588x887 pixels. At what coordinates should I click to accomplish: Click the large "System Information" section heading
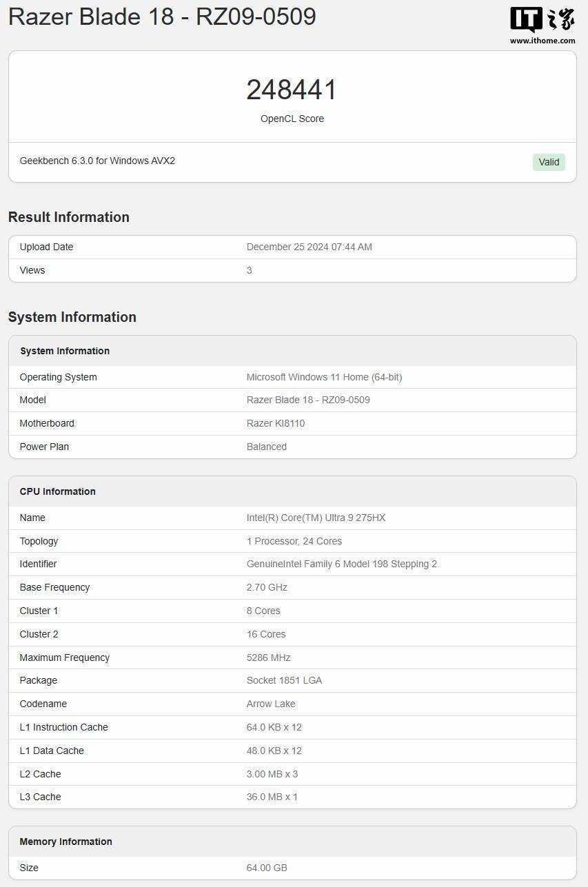pyautogui.click(x=72, y=317)
